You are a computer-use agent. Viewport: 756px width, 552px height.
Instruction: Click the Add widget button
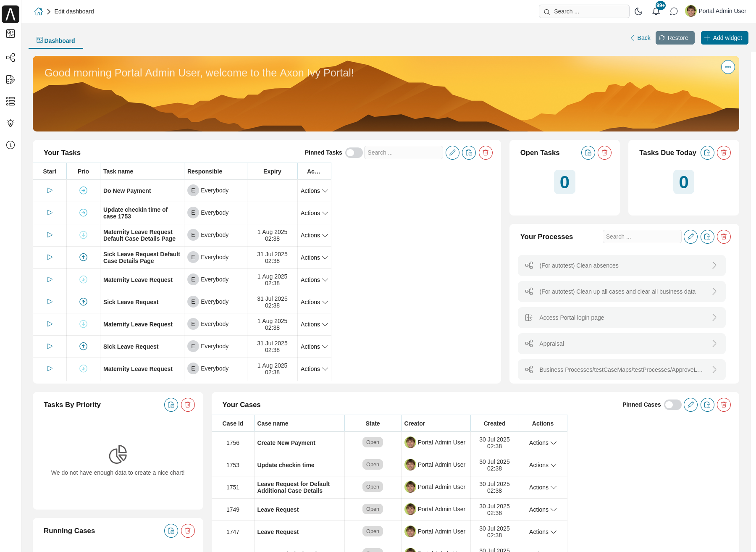click(724, 38)
